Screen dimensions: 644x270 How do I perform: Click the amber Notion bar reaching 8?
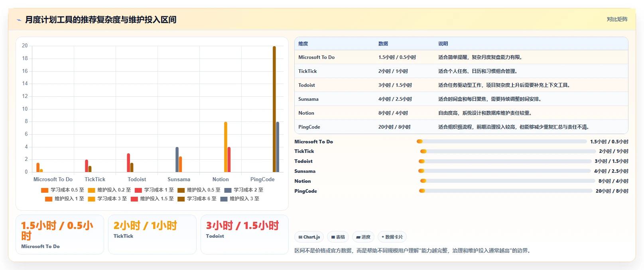(x=225, y=147)
